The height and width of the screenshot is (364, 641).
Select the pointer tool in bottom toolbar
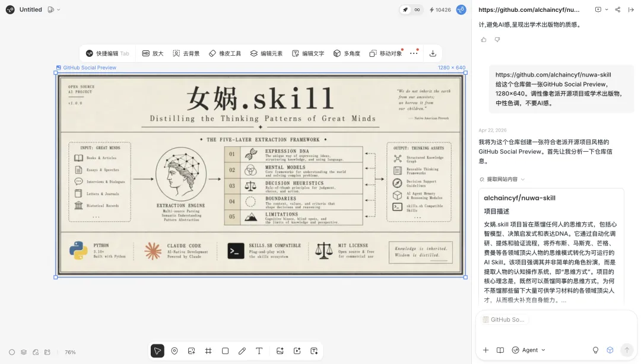(157, 351)
